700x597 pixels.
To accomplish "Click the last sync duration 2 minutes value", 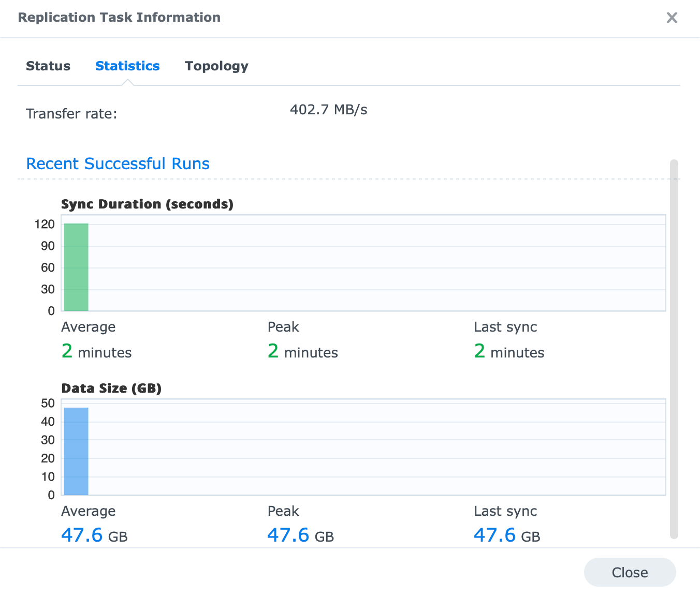I will [x=509, y=352].
